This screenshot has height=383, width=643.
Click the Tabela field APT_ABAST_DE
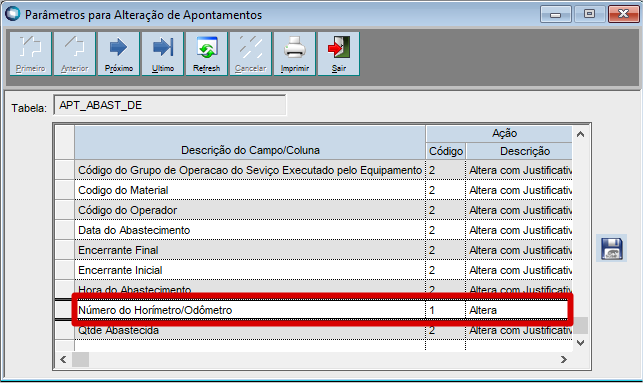[x=170, y=105]
